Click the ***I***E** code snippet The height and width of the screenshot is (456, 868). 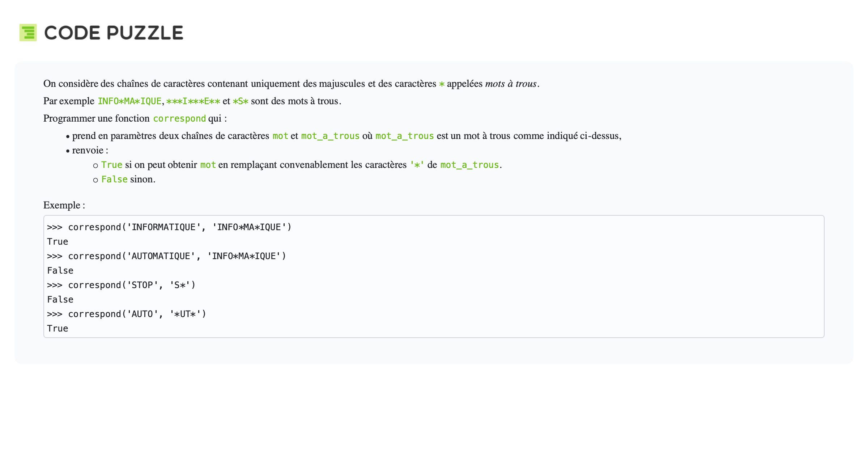(194, 102)
